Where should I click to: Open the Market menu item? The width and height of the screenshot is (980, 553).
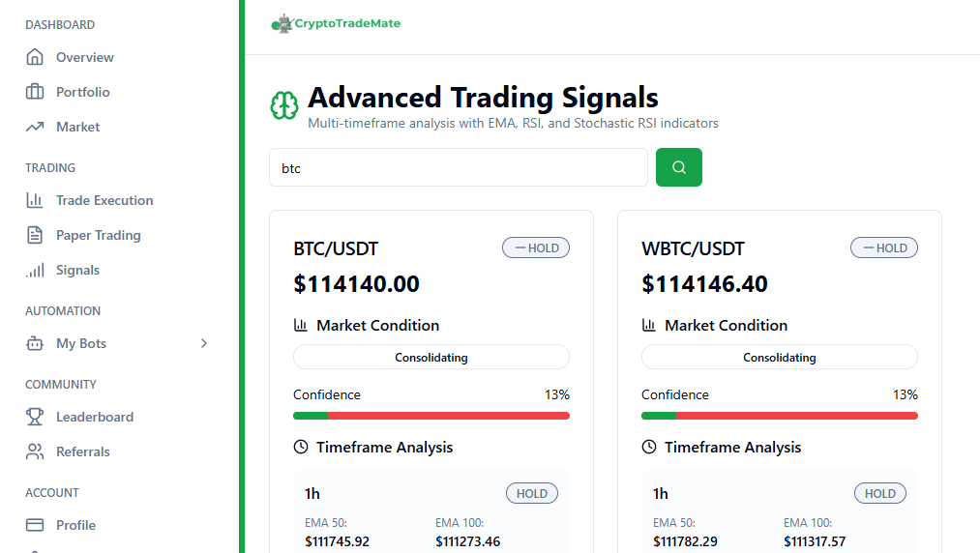tap(77, 127)
